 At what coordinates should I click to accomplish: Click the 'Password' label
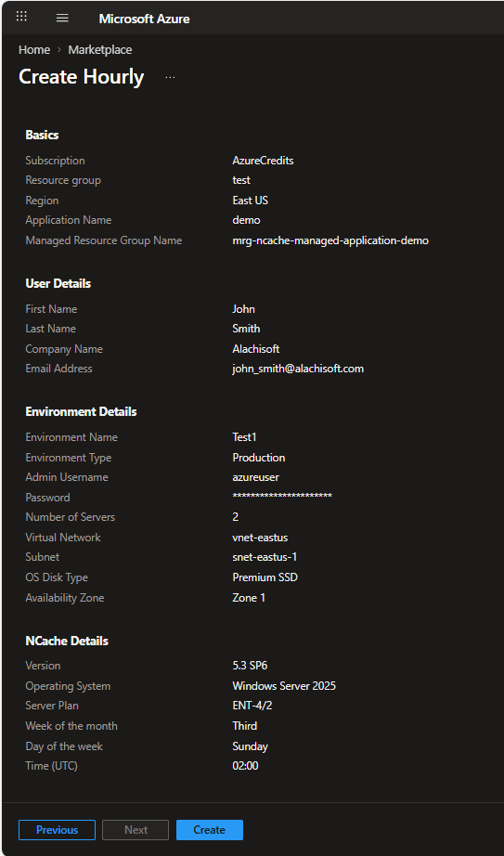point(47,498)
